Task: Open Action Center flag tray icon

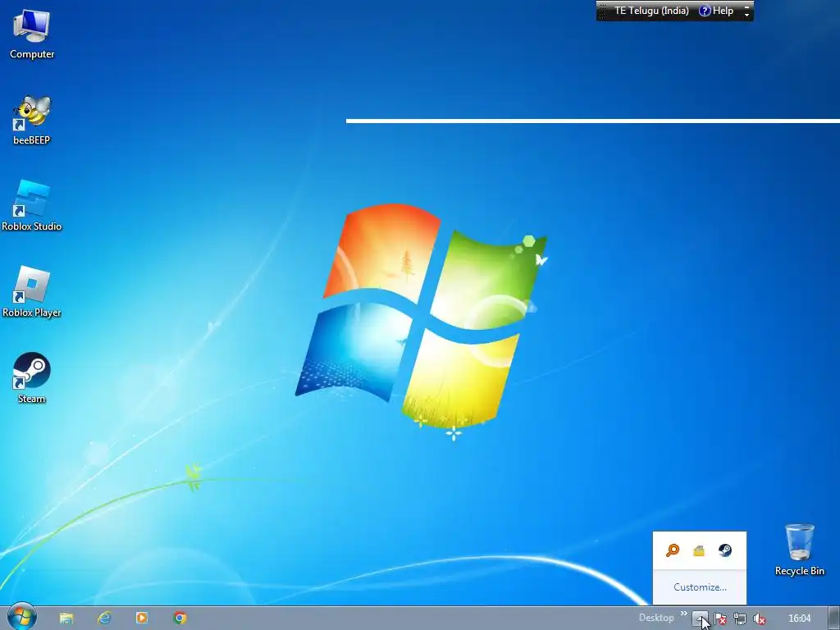Action: pyautogui.click(x=720, y=619)
